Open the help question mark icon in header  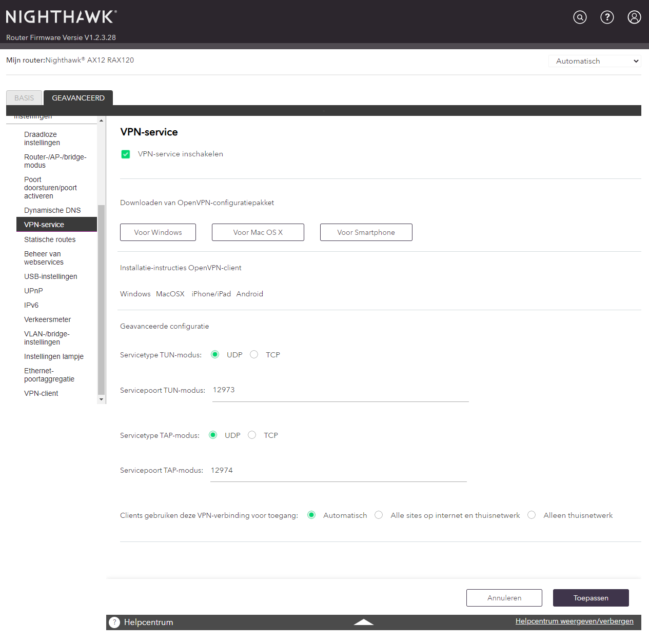tap(607, 17)
